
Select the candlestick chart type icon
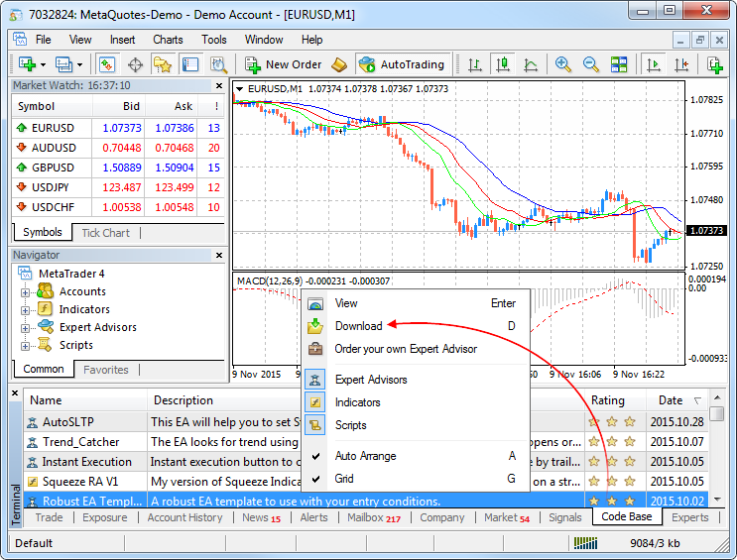tap(503, 64)
